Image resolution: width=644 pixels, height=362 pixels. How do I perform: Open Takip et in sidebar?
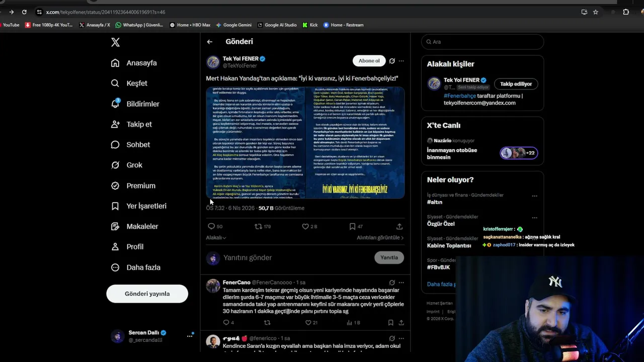(131, 124)
